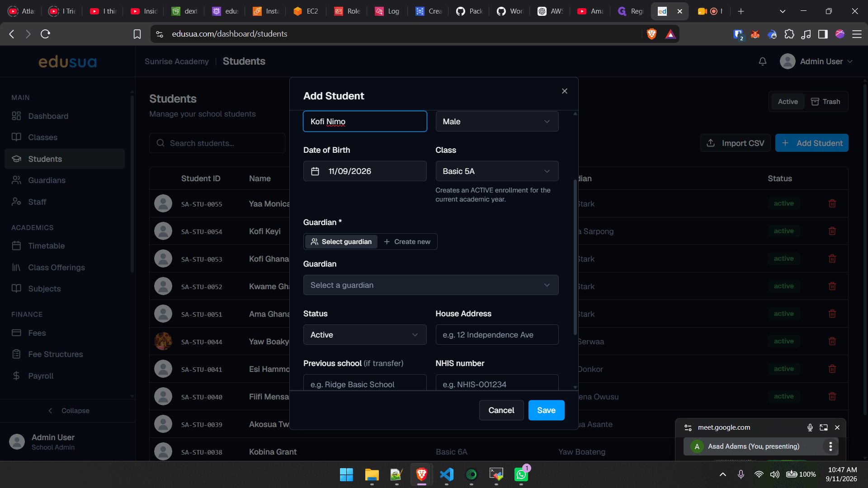Delete student SA-STU-0052 with trash icon
The image size is (868, 488).
click(832, 286)
